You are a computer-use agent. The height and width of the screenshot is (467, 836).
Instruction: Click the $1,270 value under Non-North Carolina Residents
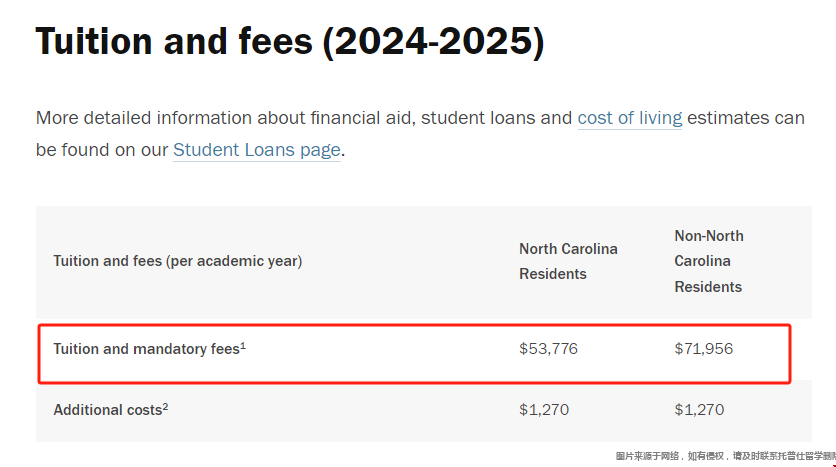point(699,410)
